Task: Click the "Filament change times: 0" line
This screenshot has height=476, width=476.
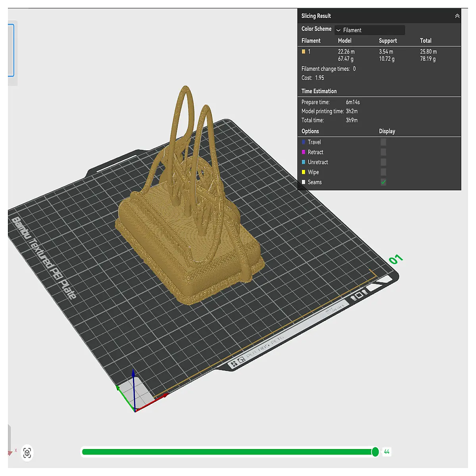Action: point(328,69)
